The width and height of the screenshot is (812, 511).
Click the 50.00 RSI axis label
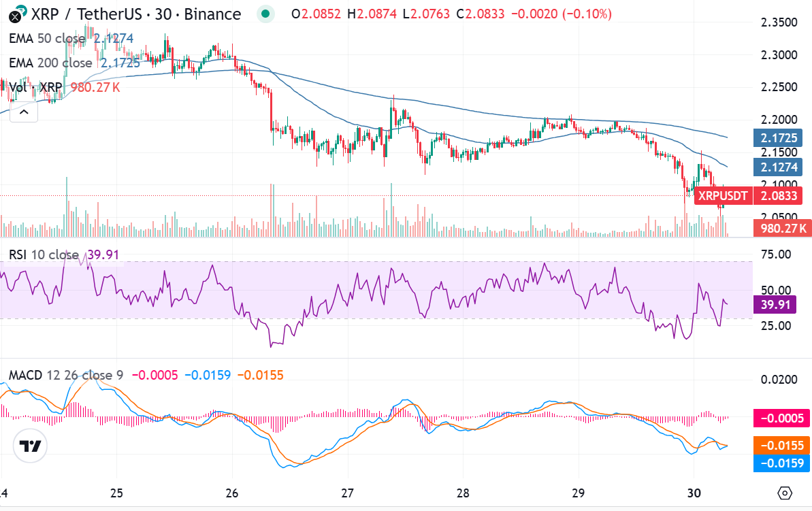(776, 290)
